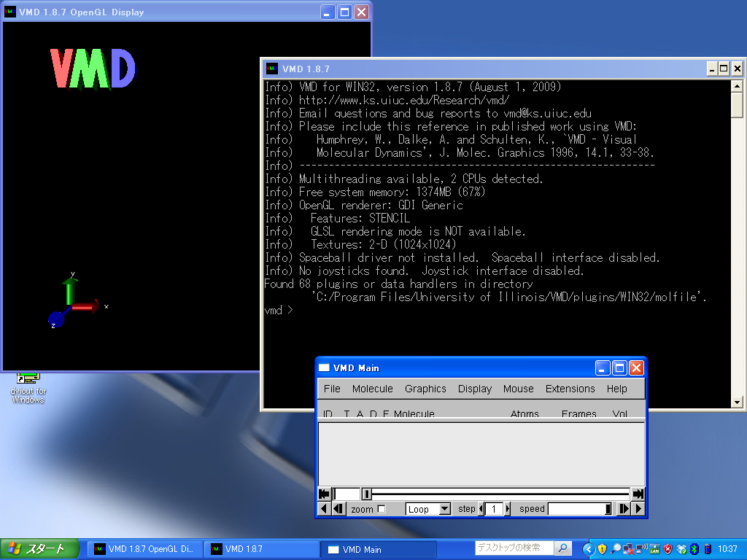Click the desktop search magnifier button
The width and height of the screenshot is (747, 560).
(562, 548)
